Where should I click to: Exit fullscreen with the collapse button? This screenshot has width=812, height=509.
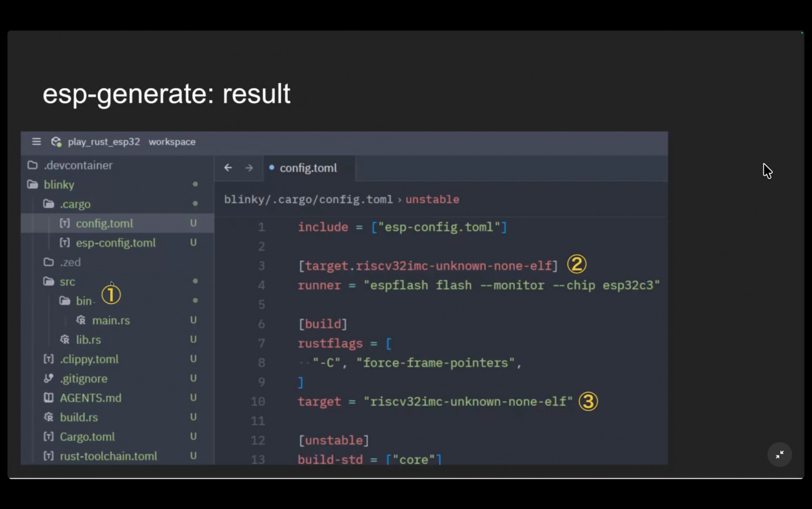pos(780,455)
